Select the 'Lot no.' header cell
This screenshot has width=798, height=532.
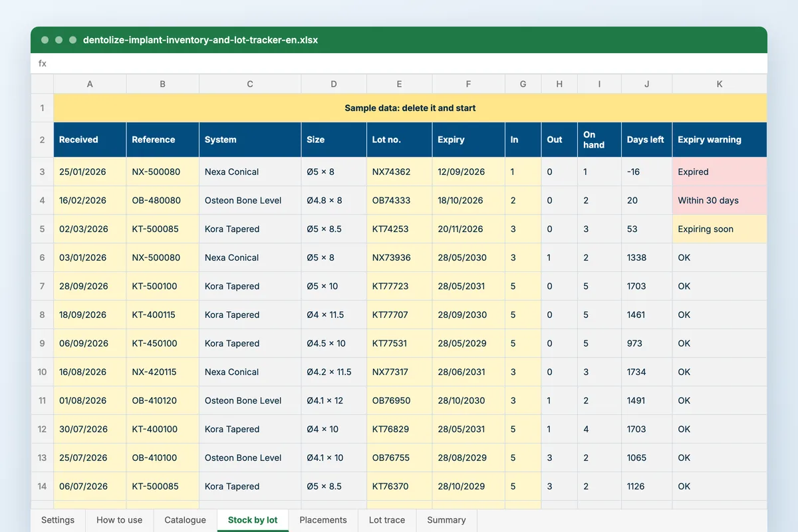click(x=400, y=140)
